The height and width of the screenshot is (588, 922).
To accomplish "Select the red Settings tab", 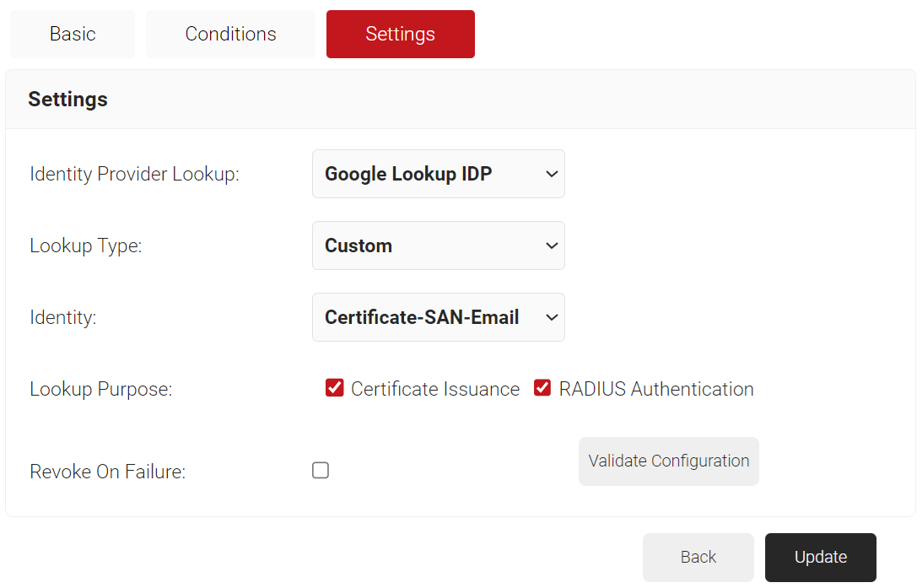I will pyautogui.click(x=400, y=34).
